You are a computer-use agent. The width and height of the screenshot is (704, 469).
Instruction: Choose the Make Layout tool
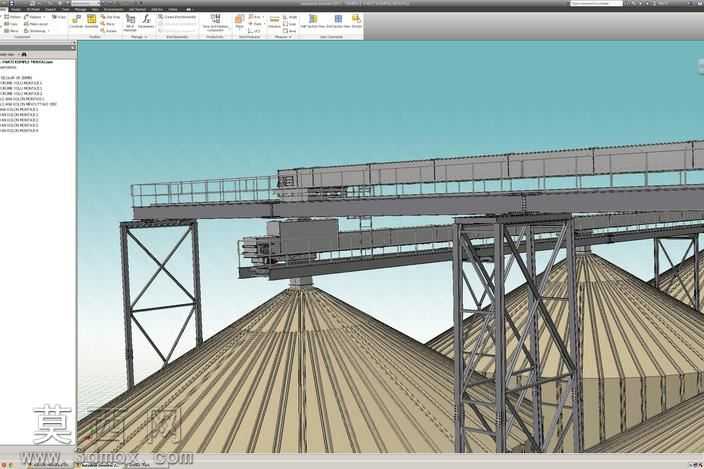36,24
